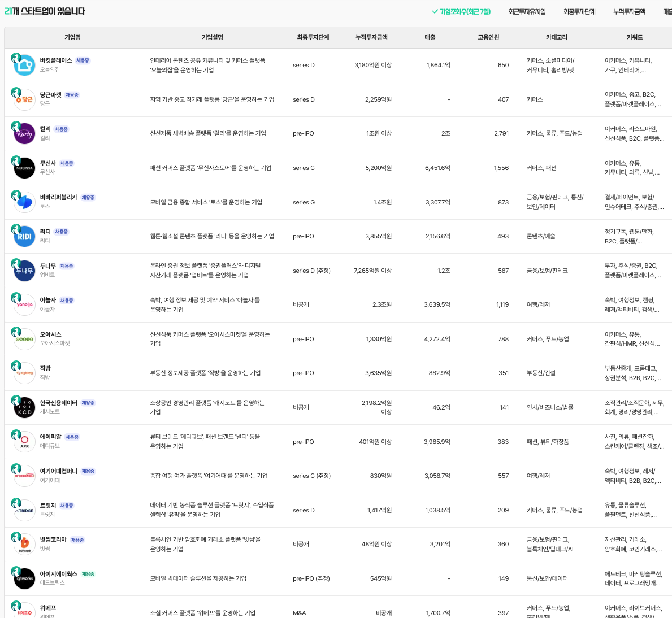Open the 한국신용데이터 company name link
Image resolution: width=672 pixels, height=618 pixels.
click(x=59, y=403)
